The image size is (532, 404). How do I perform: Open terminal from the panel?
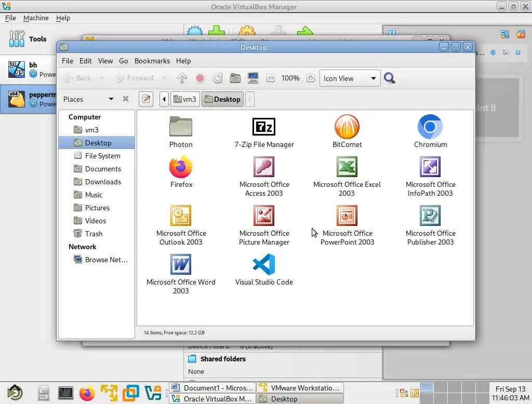pyautogui.click(x=65, y=393)
